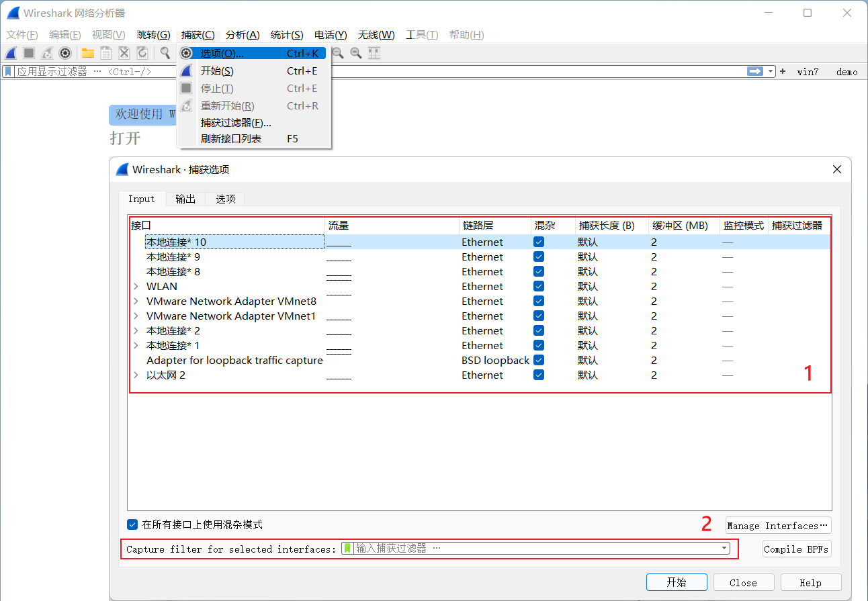Screen dimensions: 868x601
Task: Close the 捕获选项 dialog with its X
Action: [837, 169]
